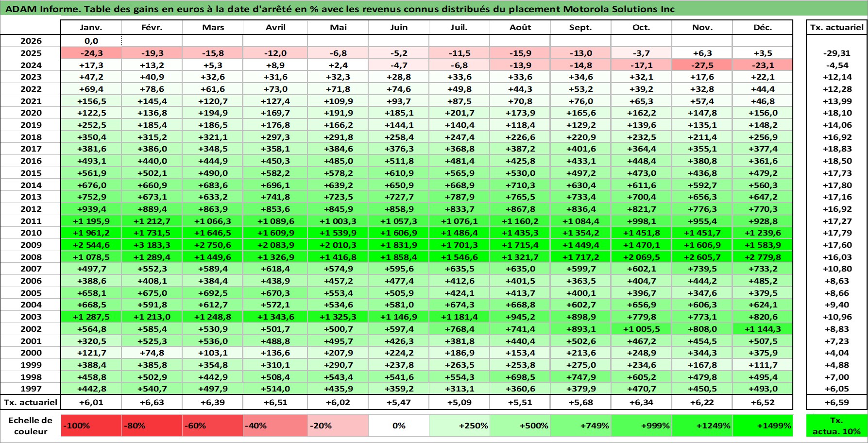This screenshot has width=868, height=443.
Task: Select the 2026 January value 0,0
Action: pos(91,41)
